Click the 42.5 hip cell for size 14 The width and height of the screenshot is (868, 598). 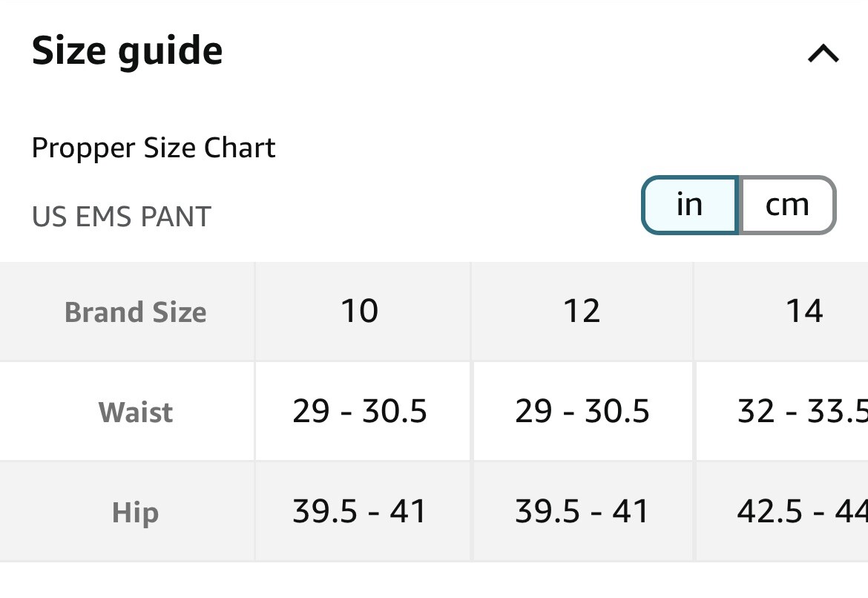tap(781, 512)
